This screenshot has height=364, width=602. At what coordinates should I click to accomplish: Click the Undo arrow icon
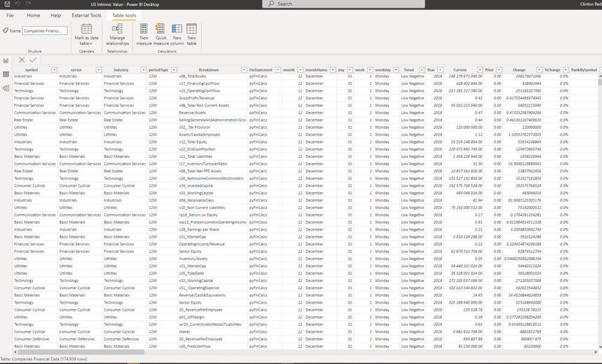coord(17,4)
